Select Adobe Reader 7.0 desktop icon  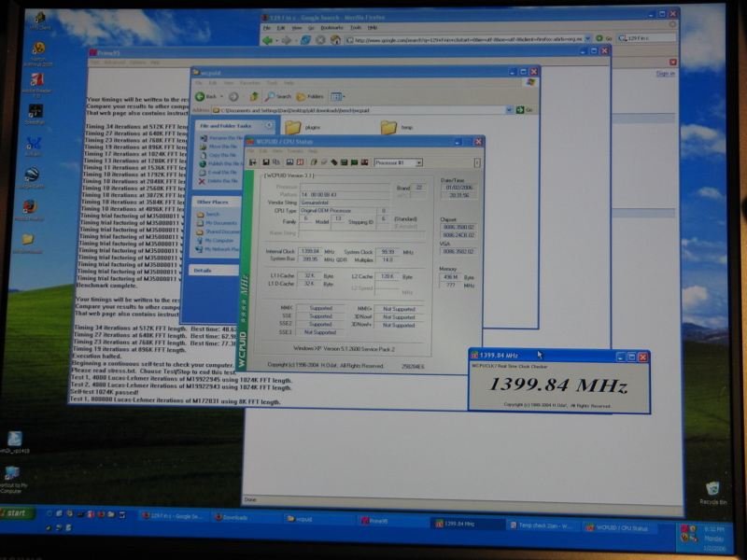point(36,85)
